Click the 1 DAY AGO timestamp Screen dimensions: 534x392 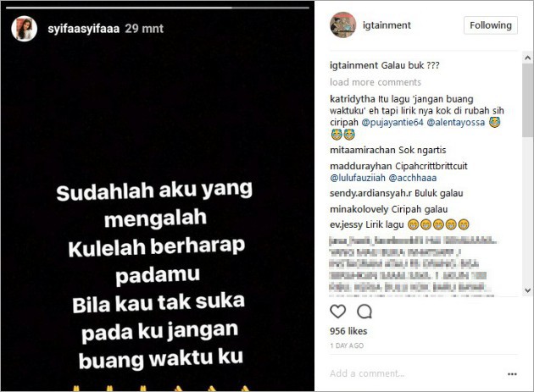[x=347, y=345]
